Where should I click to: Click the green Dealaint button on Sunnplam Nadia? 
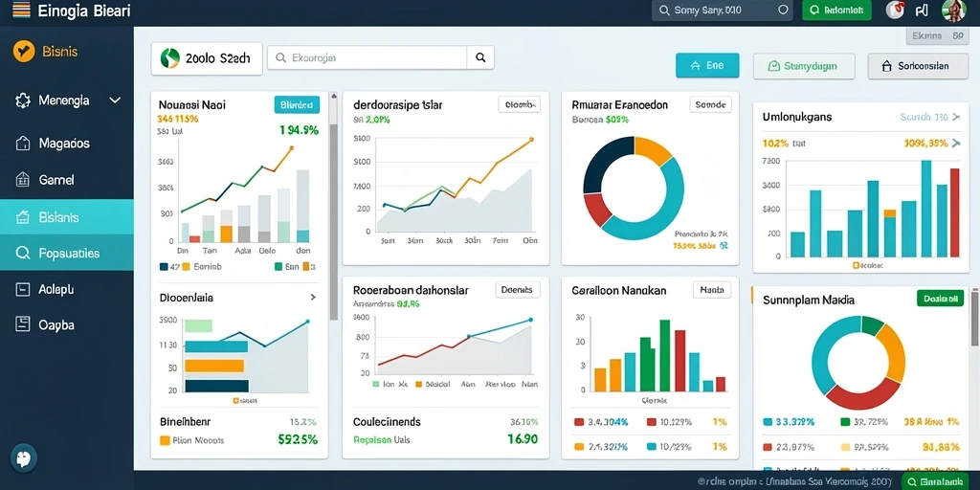pos(940,299)
